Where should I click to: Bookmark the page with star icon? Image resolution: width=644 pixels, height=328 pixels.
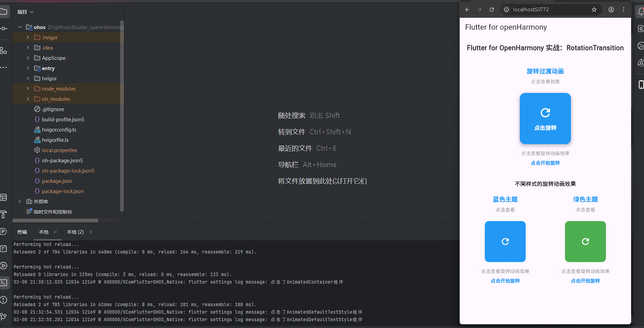(594, 10)
